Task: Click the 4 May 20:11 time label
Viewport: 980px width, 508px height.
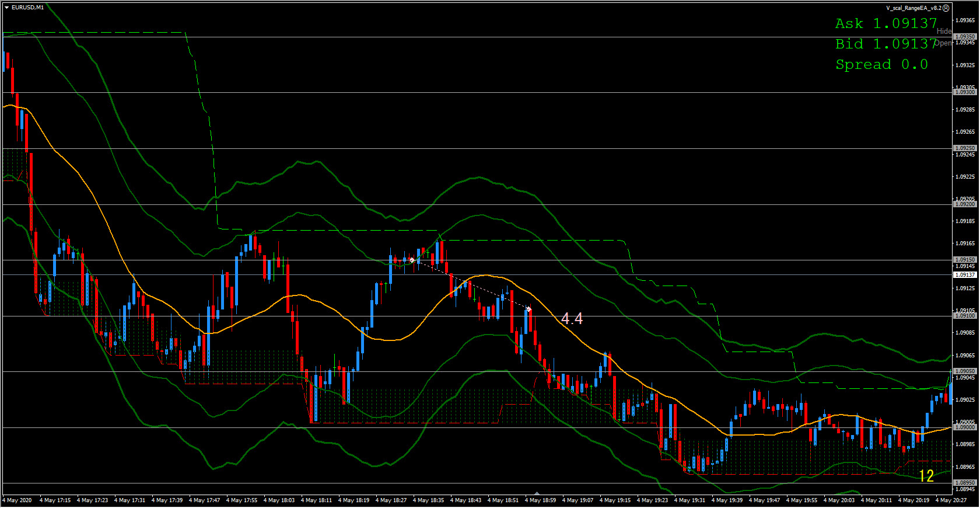Action: click(x=876, y=500)
